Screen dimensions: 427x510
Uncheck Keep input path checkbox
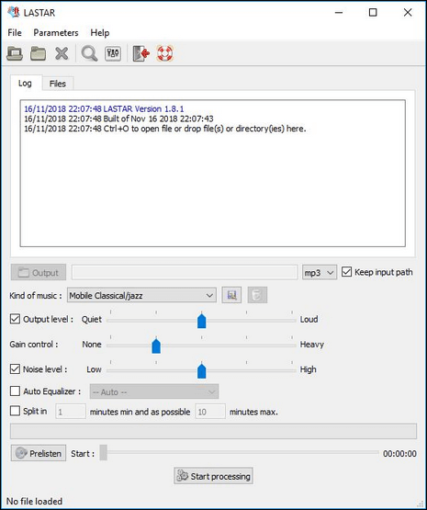coord(347,272)
